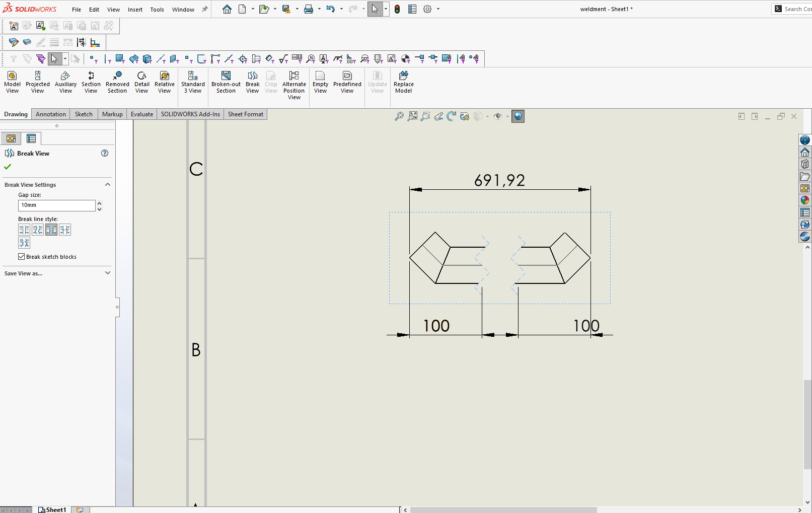Collapse the Break View Settings section
The width and height of the screenshot is (812, 513).
(x=107, y=185)
